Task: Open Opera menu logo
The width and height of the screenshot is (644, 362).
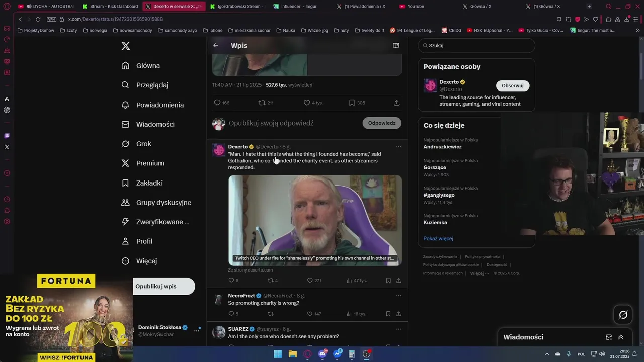Action: tap(7, 6)
